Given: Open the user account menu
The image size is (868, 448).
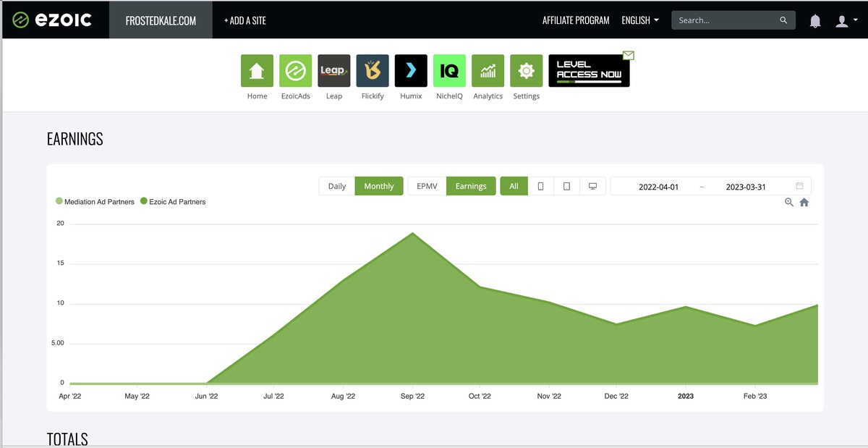Looking at the screenshot, I should (845, 21).
